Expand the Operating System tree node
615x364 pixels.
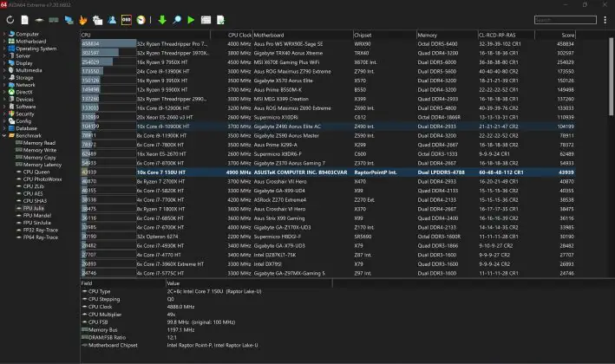[4, 49]
